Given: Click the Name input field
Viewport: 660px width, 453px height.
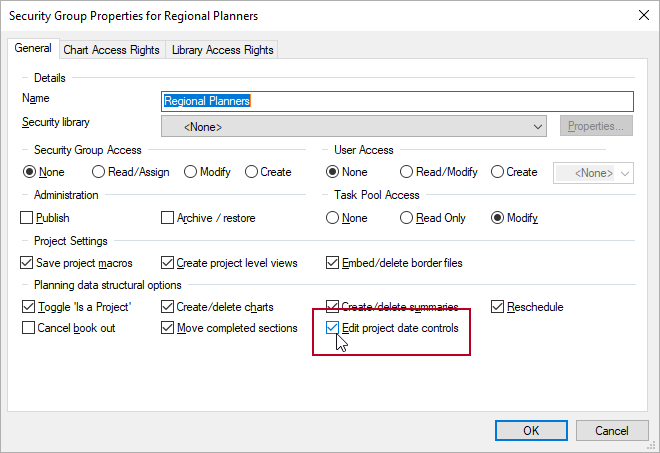Looking at the screenshot, I should pyautogui.click(x=397, y=101).
